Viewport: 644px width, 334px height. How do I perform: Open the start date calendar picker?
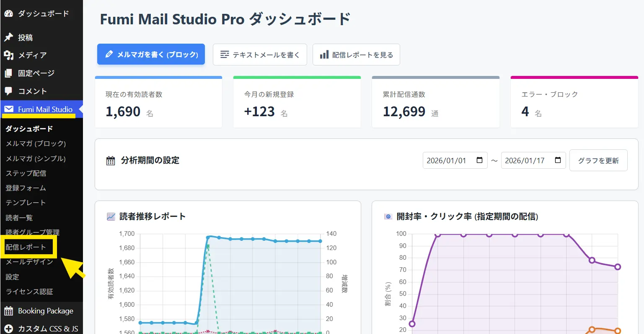(x=480, y=160)
